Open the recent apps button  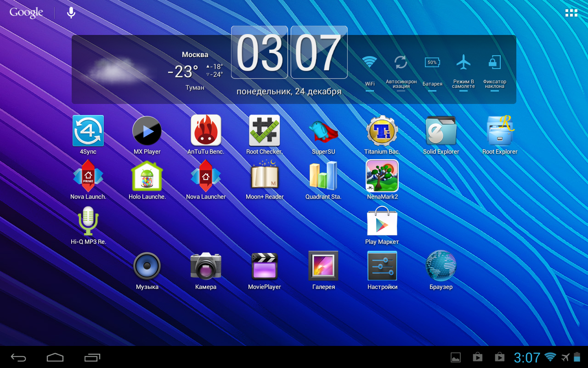(92, 357)
